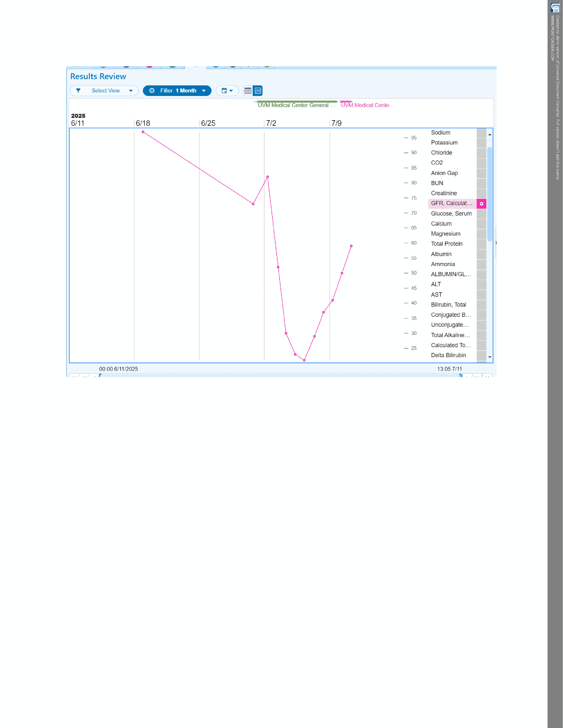Toggle graph display for Chloride

click(x=481, y=153)
